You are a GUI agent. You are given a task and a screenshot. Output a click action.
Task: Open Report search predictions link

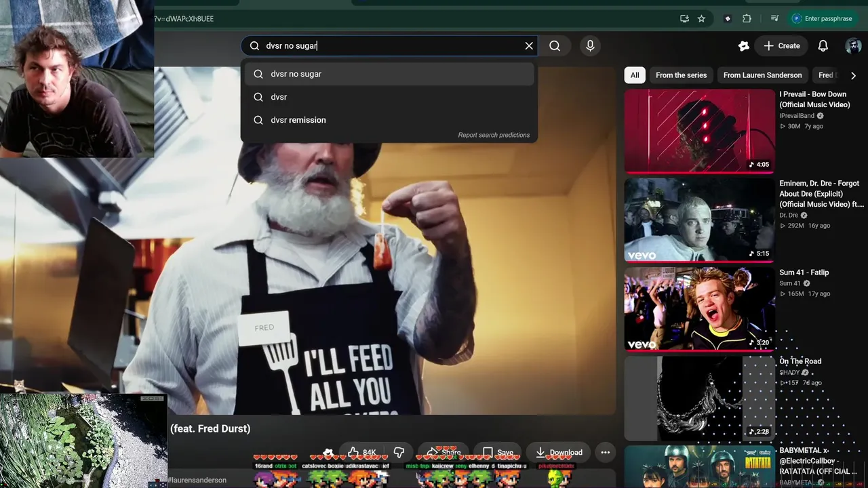[x=494, y=135]
